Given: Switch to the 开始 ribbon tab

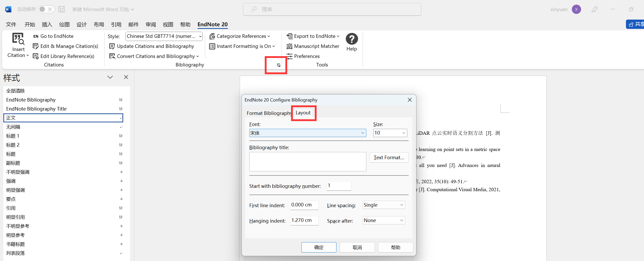Looking at the screenshot, I should tap(30, 24).
